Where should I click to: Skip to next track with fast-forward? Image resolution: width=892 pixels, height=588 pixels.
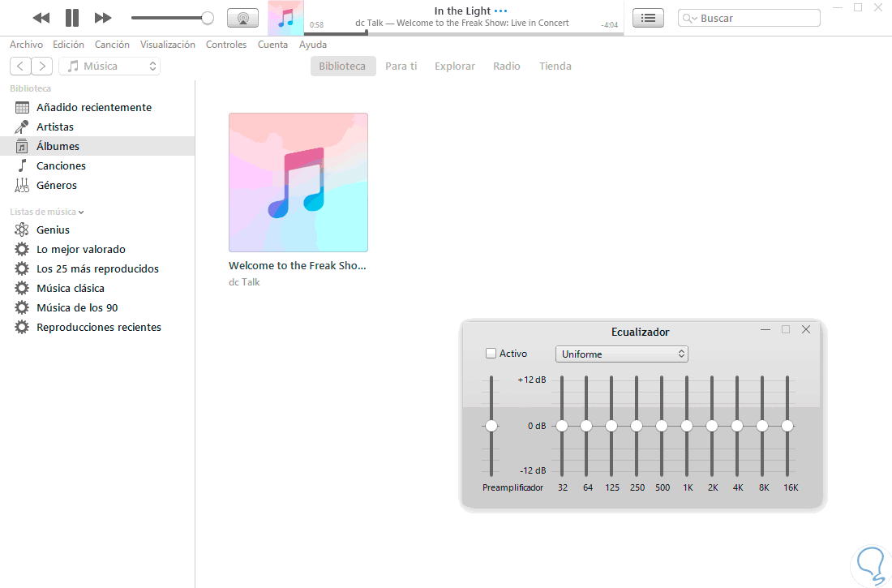pos(103,18)
